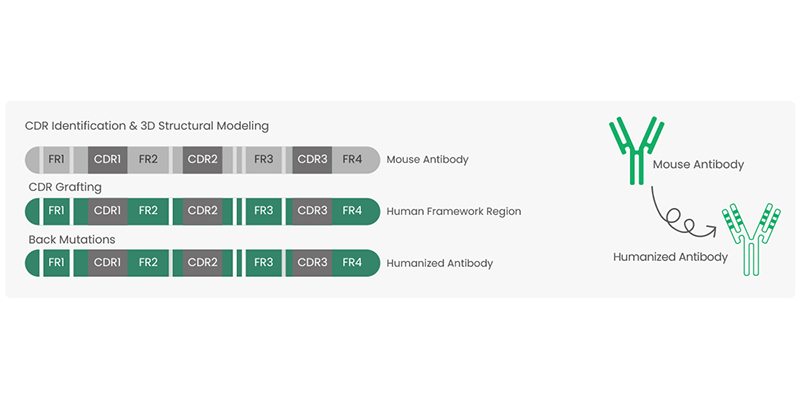This screenshot has width=800, height=400.
Task: Click the CDR2 block in the Human Framework bar
Action: coord(203,211)
